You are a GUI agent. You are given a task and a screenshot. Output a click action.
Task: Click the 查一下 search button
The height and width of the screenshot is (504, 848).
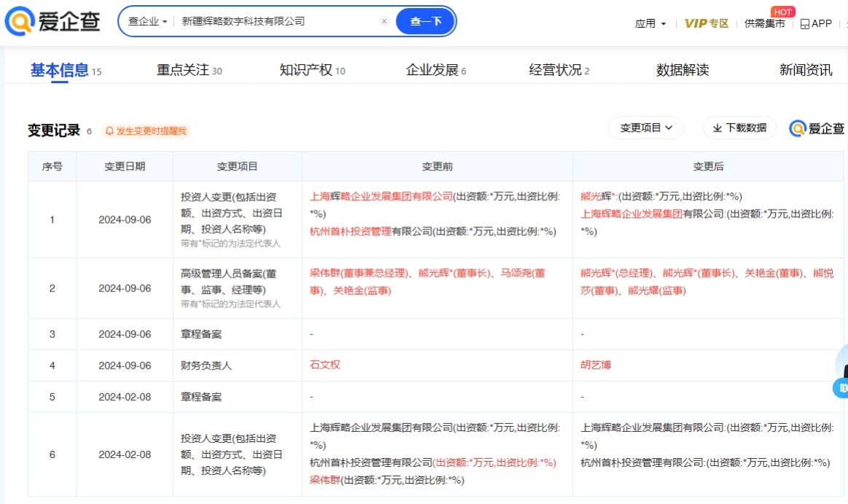coord(425,21)
